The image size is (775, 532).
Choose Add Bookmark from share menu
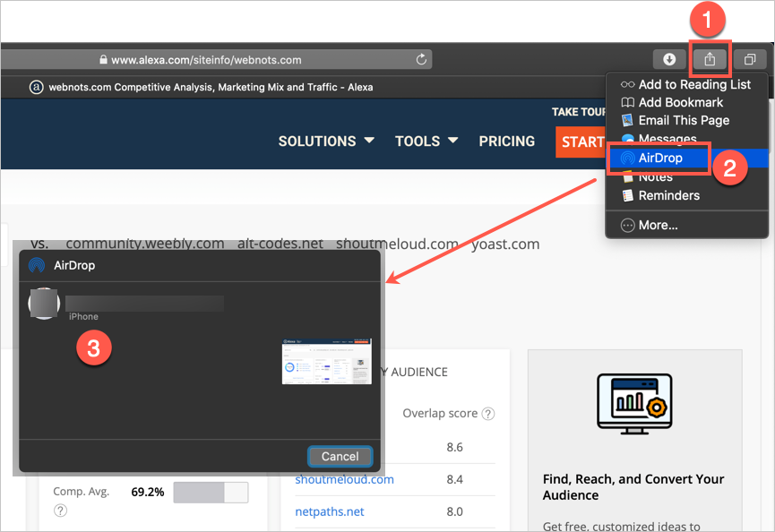click(x=680, y=102)
